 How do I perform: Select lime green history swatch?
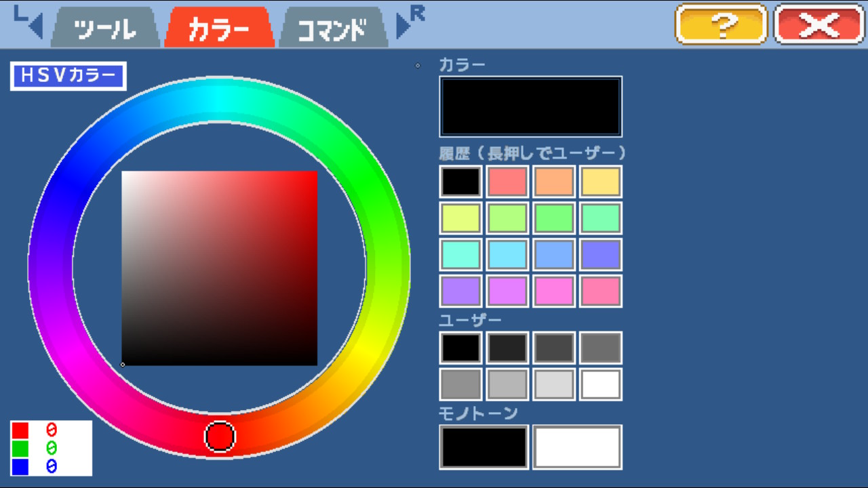[507, 218]
